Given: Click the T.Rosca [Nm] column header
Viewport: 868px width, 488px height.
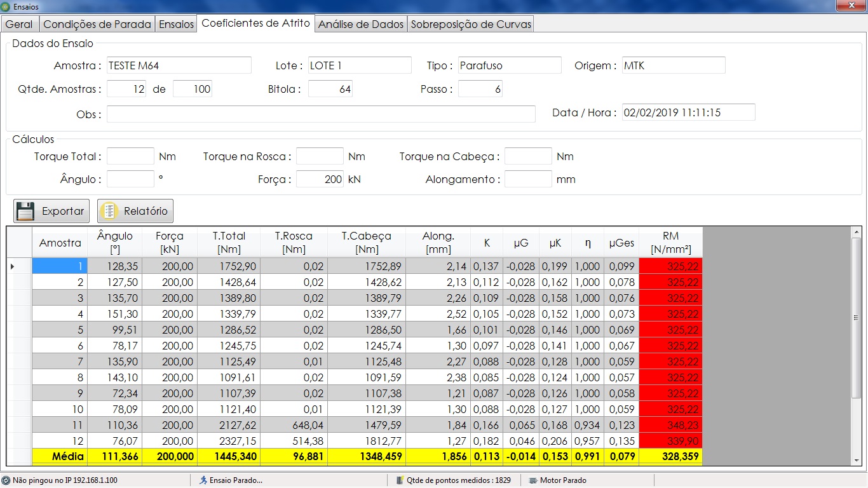Looking at the screenshot, I should click(294, 243).
